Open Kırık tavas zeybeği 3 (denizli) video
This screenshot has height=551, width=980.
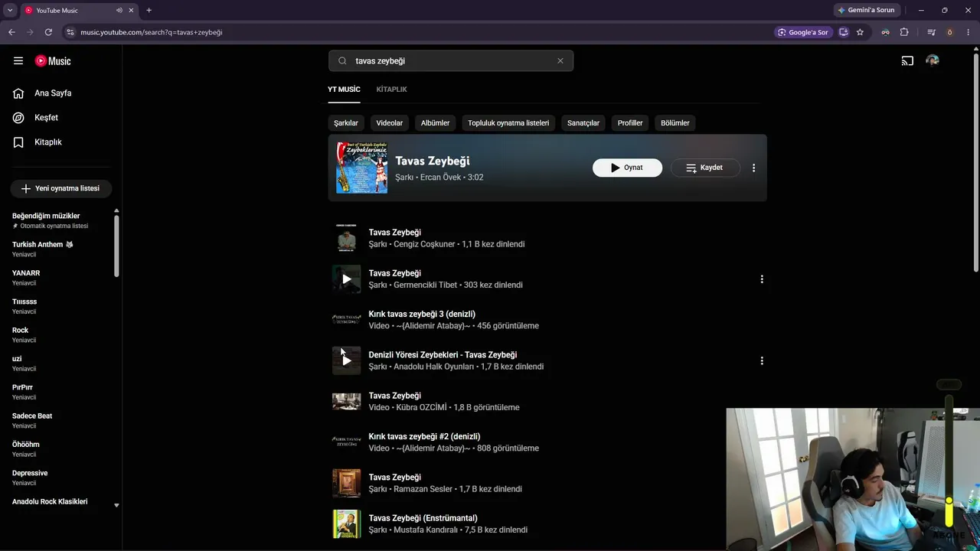tap(422, 314)
